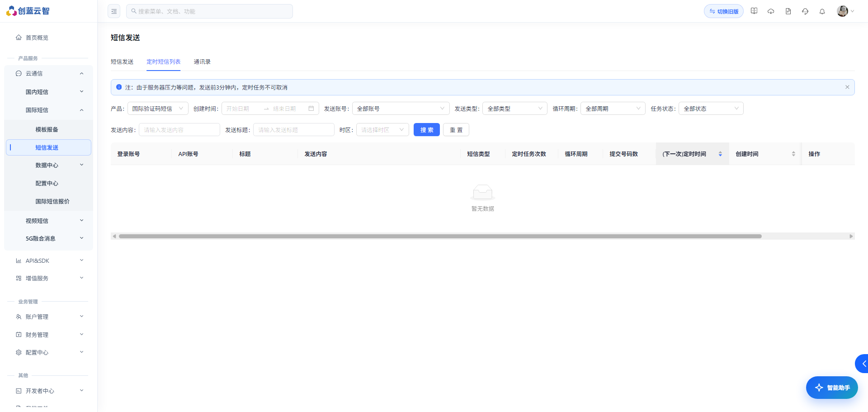Click the customer service headset icon
Viewport: 868px width, 412px height.
pyautogui.click(x=805, y=11)
